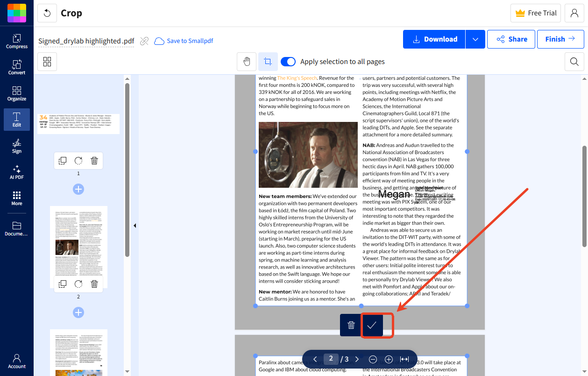Open the Sign tool

click(x=16, y=146)
